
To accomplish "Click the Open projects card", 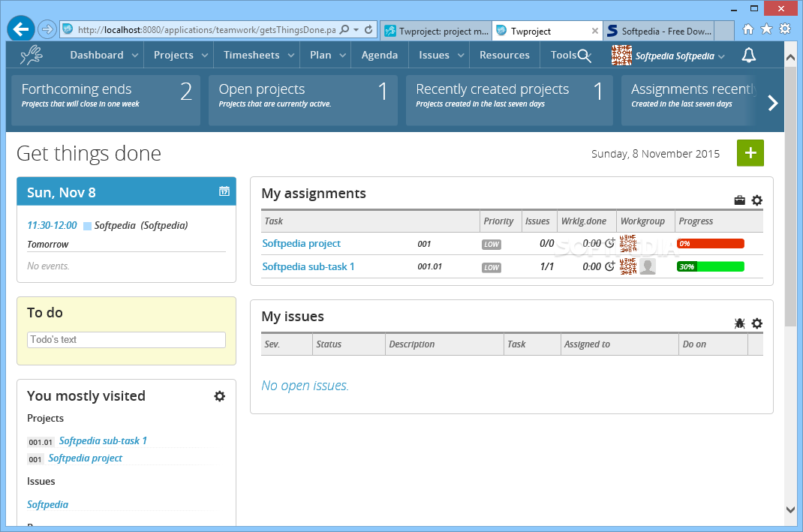I will [303, 100].
